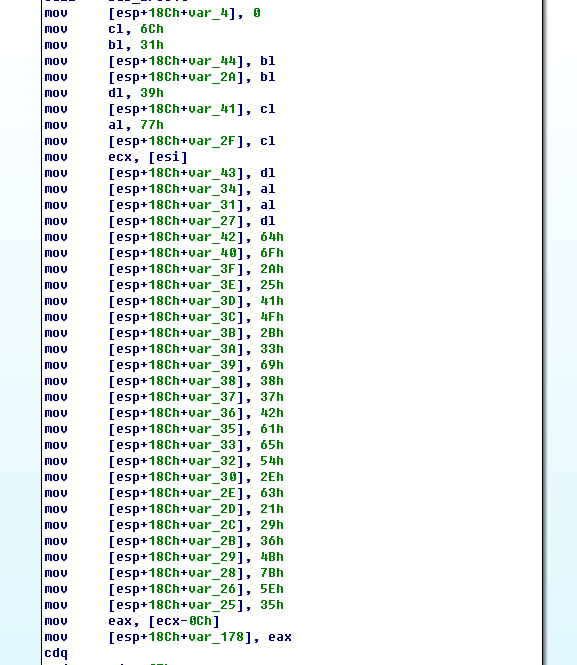
Task: Click value 7Bh on the var_28 line
Action: pyautogui.click(x=272, y=573)
